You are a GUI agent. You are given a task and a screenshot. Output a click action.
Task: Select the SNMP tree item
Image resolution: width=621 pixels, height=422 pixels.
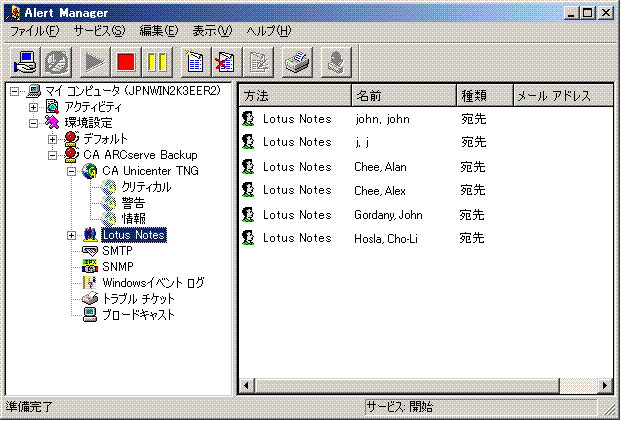pyautogui.click(x=118, y=267)
